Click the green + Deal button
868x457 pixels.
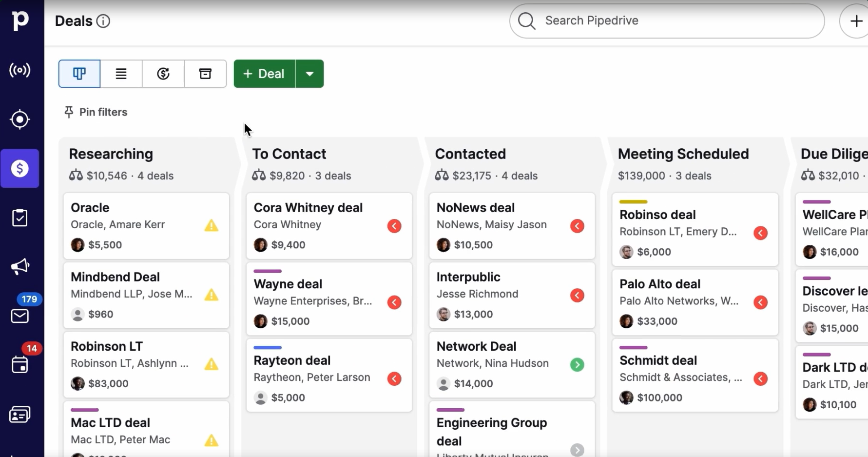pos(265,74)
